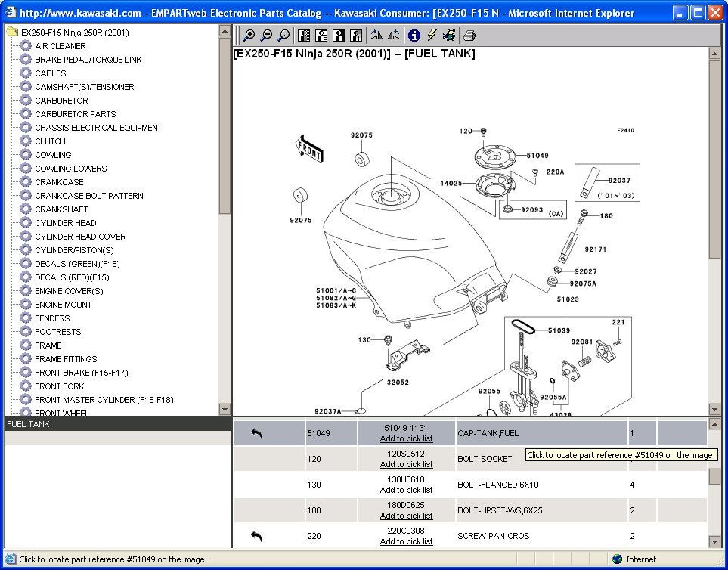
Task: Select the plain black-and-white figure view icon
Action: pyautogui.click(x=339, y=36)
